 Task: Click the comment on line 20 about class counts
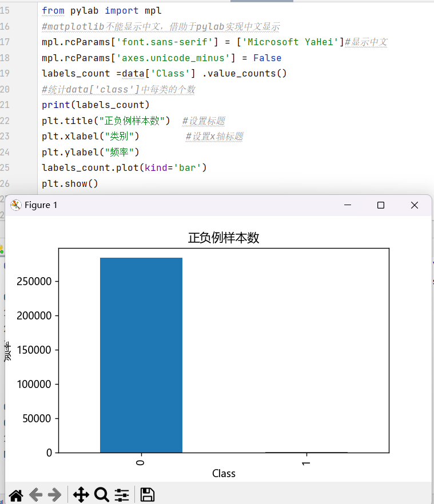pos(118,89)
